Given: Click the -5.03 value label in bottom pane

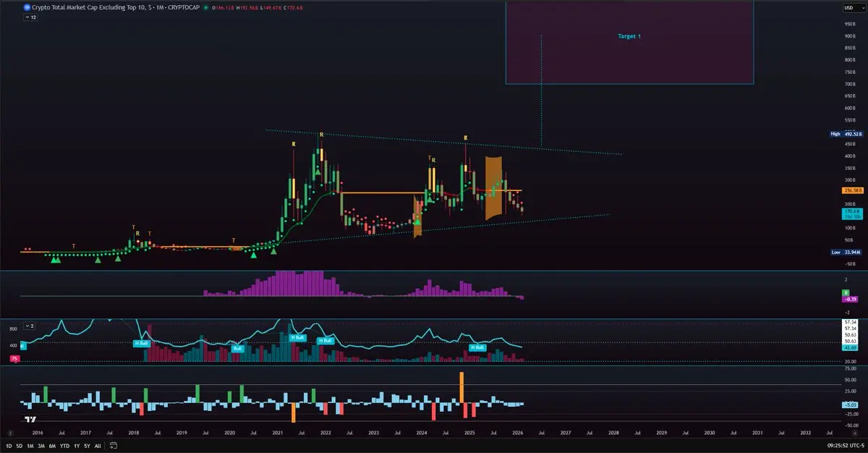Looking at the screenshot, I should pyautogui.click(x=850, y=405).
